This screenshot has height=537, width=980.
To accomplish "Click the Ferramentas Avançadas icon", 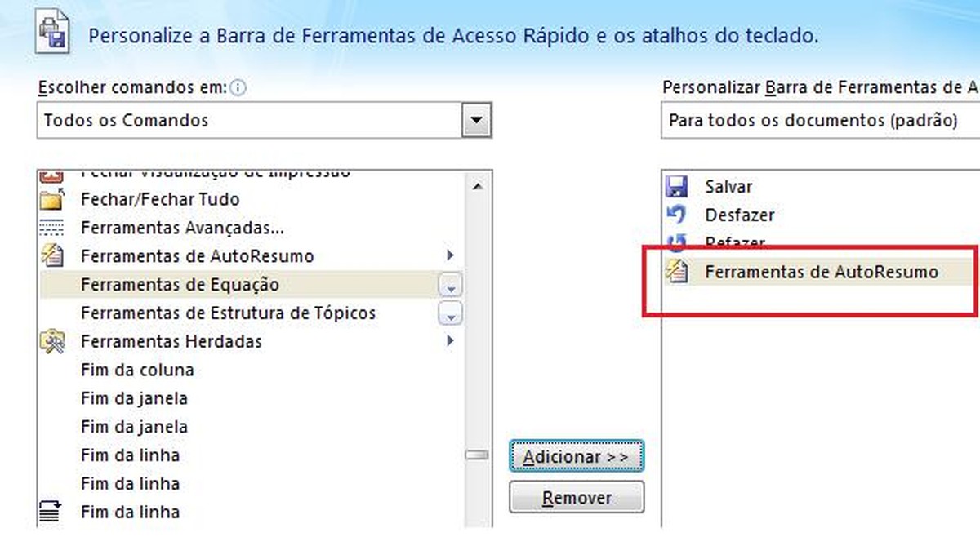I will point(52,227).
